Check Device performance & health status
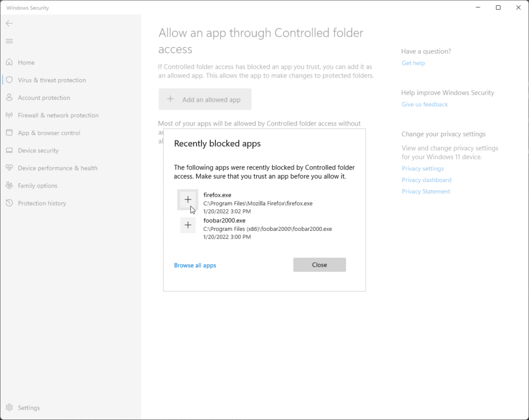The height and width of the screenshot is (420, 529). 55,168
